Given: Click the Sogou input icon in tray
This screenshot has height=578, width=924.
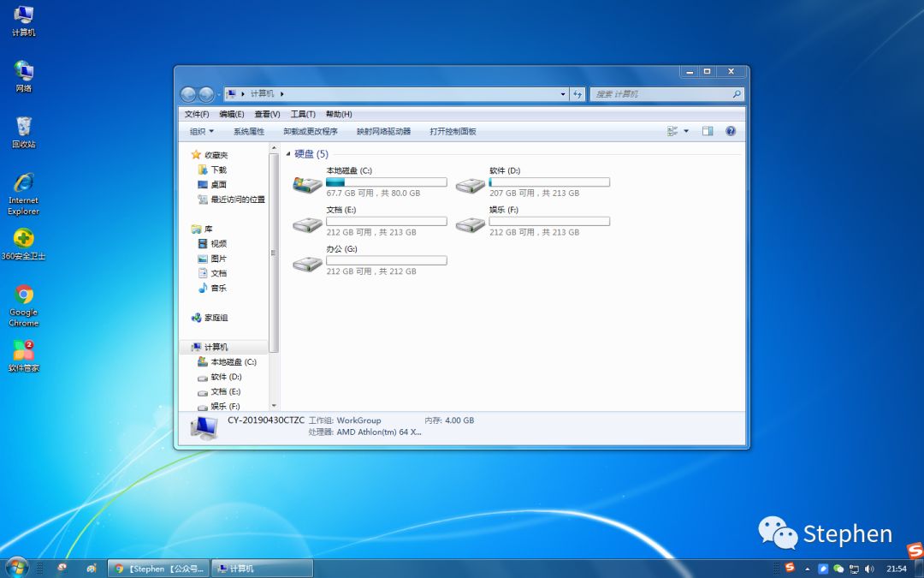Looking at the screenshot, I should [x=790, y=568].
